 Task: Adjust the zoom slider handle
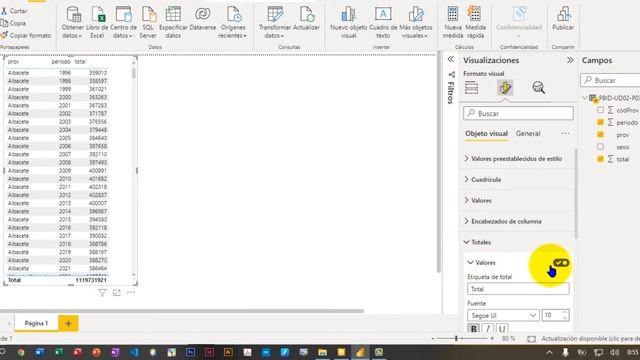[x=456, y=338]
